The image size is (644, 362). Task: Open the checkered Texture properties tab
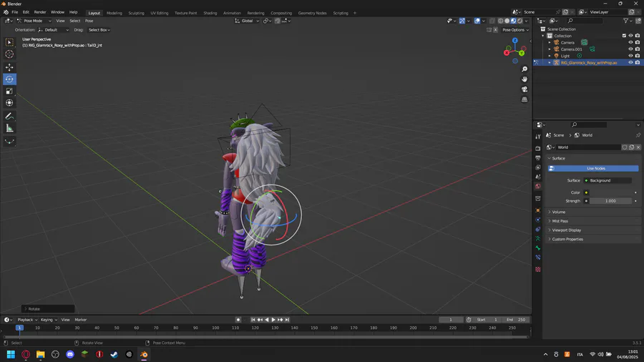click(538, 270)
